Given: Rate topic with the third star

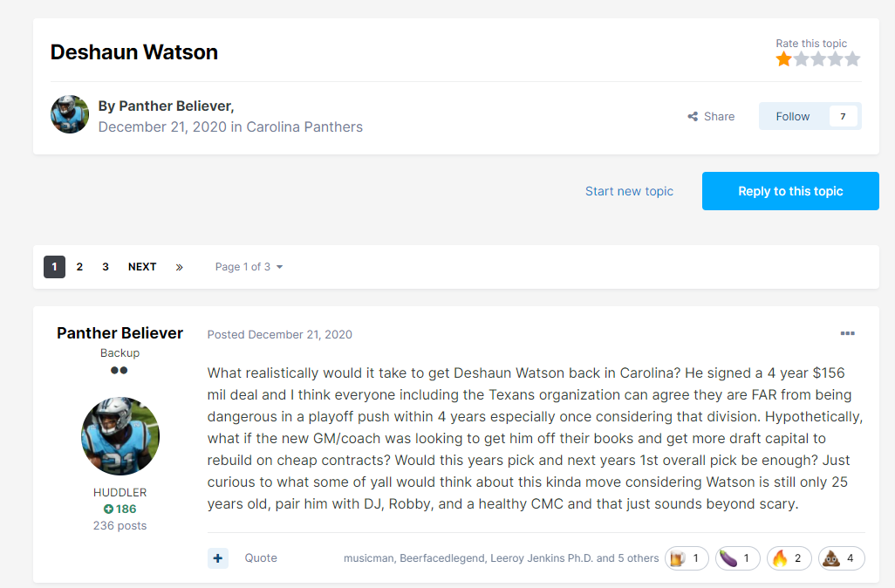Looking at the screenshot, I should click(818, 59).
